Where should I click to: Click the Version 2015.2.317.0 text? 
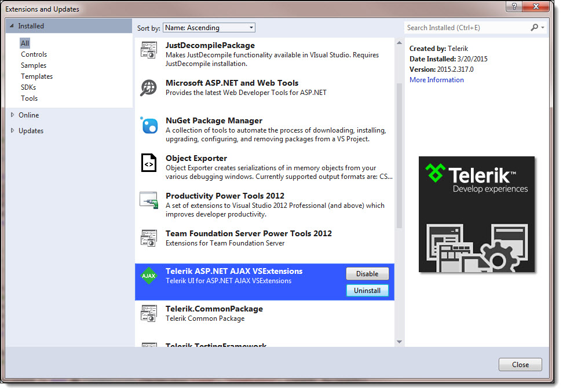pos(441,69)
